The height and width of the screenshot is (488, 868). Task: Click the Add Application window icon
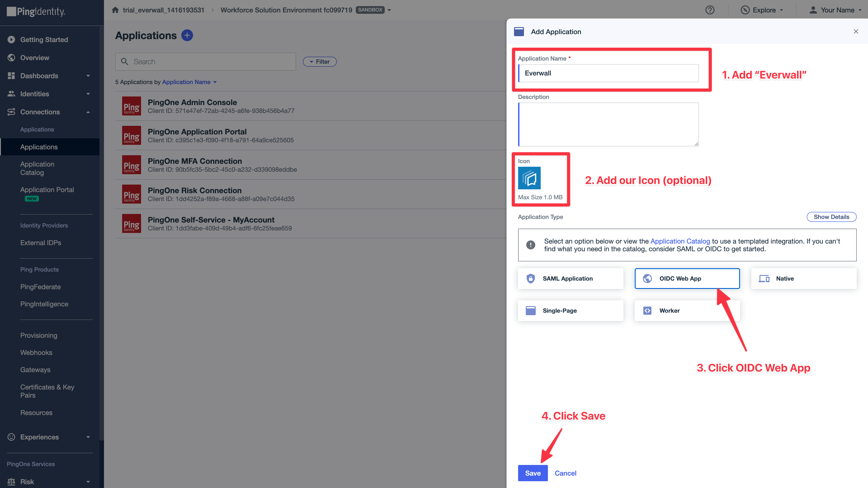pyautogui.click(x=519, y=32)
